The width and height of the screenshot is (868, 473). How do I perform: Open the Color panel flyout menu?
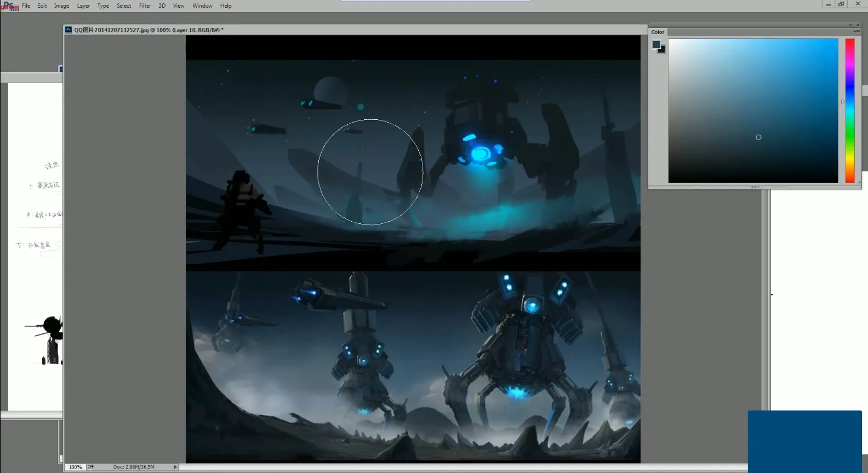click(x=856, y=32)
